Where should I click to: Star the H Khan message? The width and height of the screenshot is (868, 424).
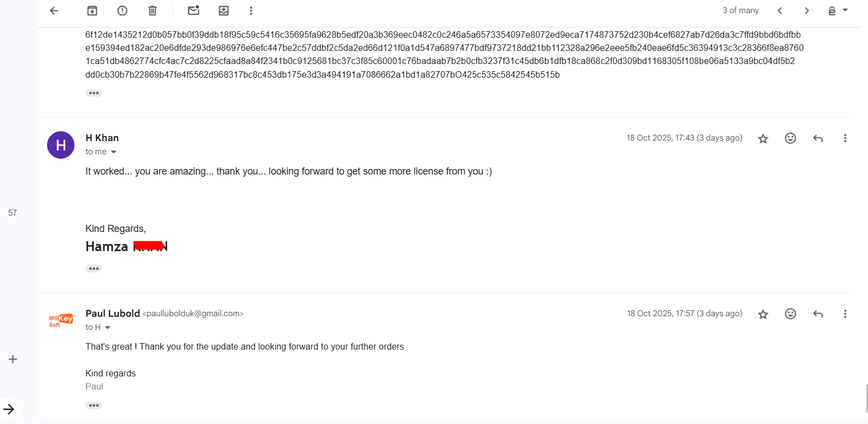[763, 138]
